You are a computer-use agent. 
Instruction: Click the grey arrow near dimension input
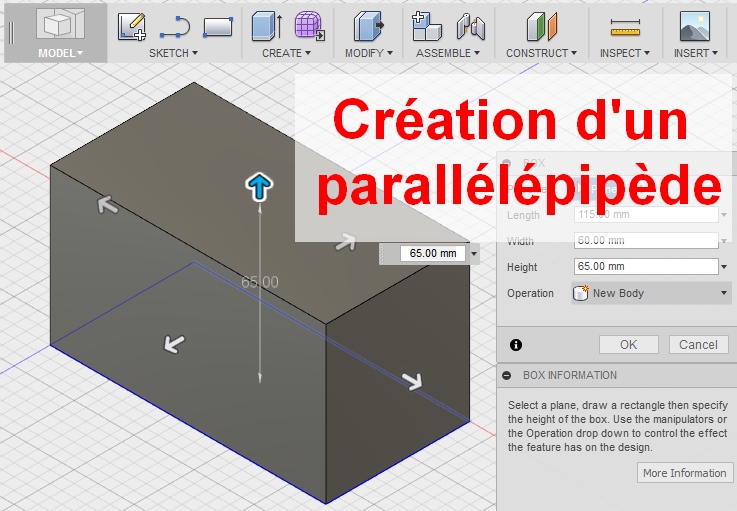click(345, 243)
